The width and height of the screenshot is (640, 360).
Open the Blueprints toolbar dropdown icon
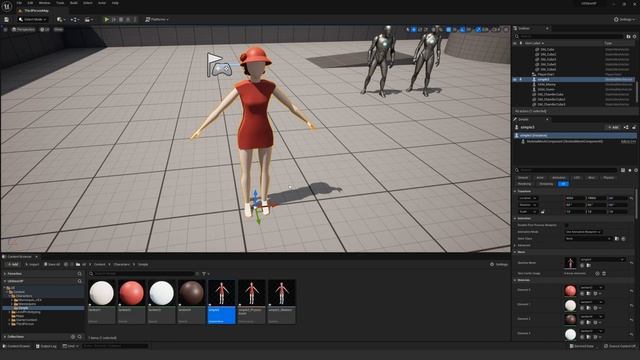pos(74,19)
